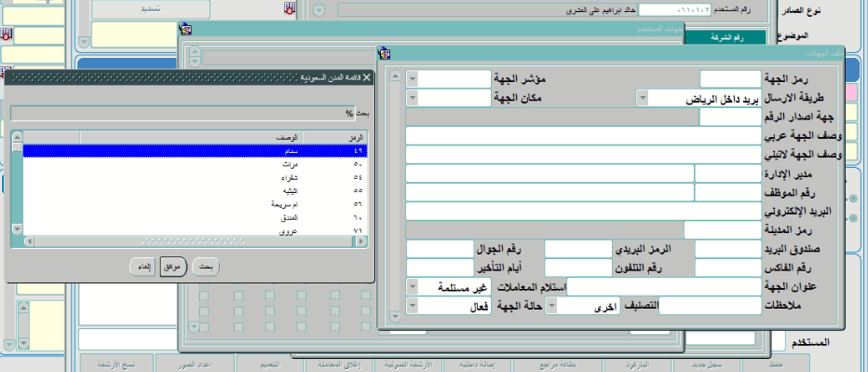Close the قائمة المدن السعودية list dialog
Screen dimensions: 868x372
[x=366, y=78]
